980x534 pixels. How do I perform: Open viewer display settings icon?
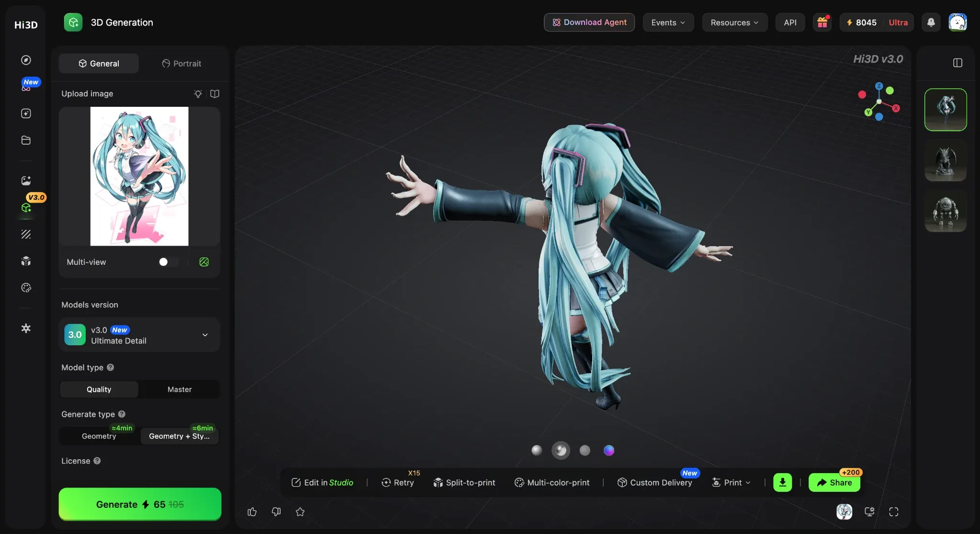pyautogui.click(x=870, y=512)
